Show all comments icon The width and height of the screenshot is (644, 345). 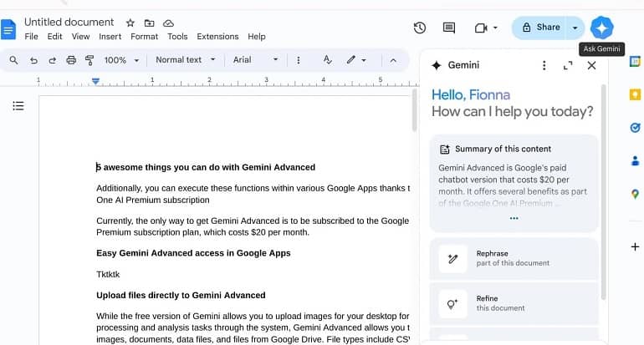pyautogui.click(x=449, y=28)
